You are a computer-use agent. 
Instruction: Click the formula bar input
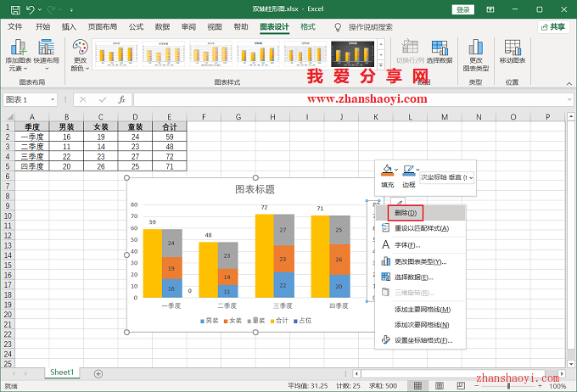(x=350, y=99)
